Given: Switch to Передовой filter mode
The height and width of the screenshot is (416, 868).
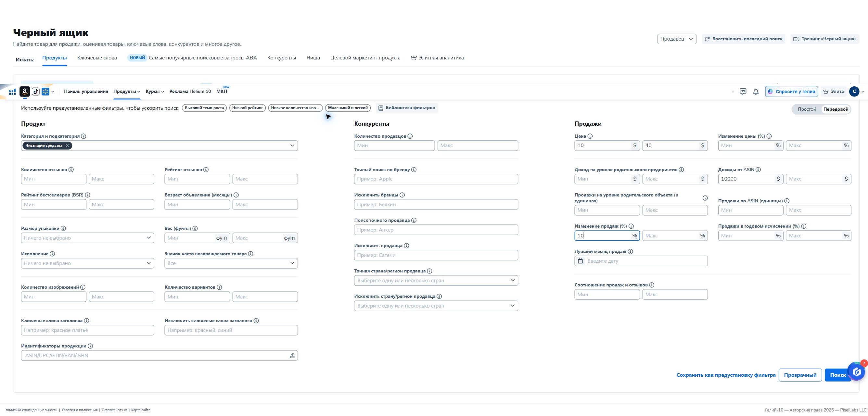Looking at the screenshot, I should (836, 109).
